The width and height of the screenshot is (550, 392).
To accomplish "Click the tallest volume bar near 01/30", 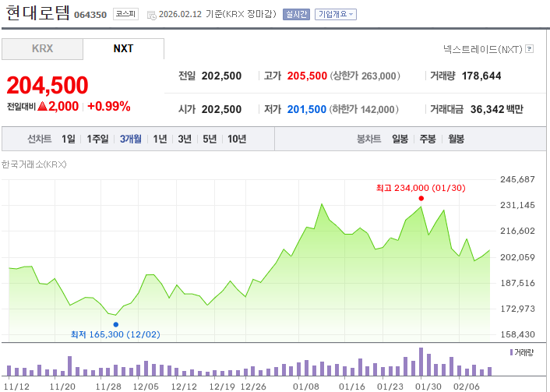I will tap(421, 362).
